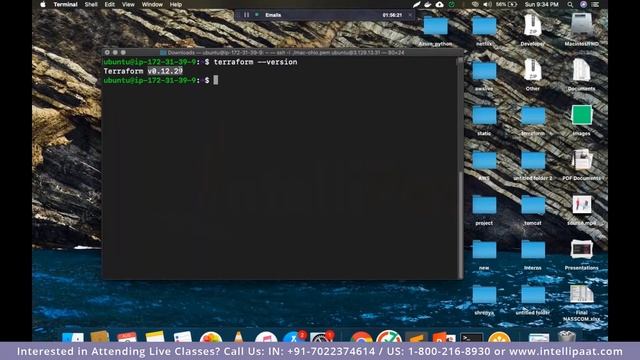Open Notification Center list icon
The height and width of the screenshot is (360, 640).
point(596,4)
